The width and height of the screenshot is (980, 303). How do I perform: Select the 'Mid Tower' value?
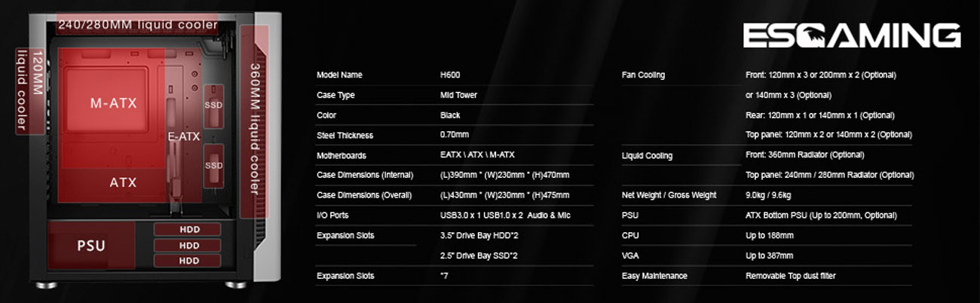(x=458, y=96)
